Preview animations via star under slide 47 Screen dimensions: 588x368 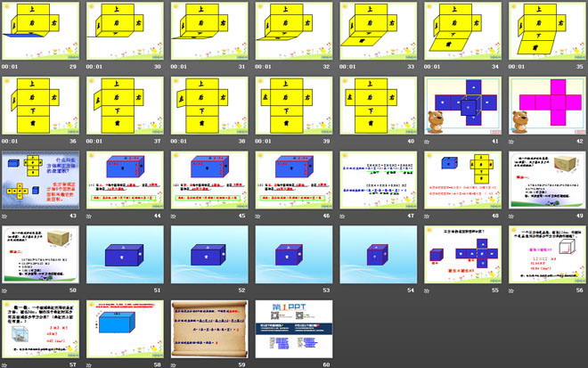point(345,216)
